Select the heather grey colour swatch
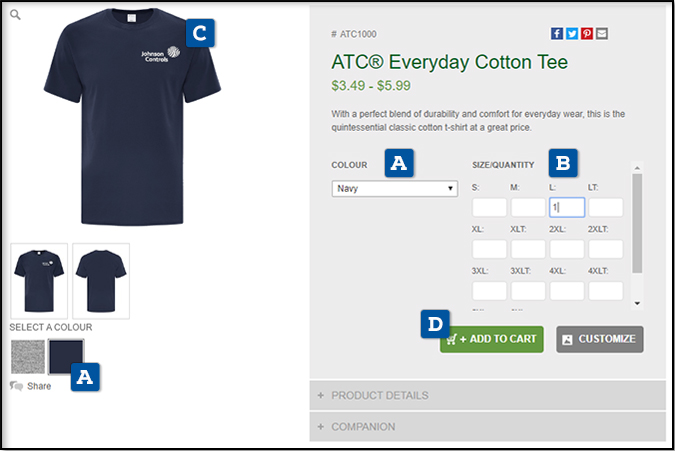Image resolution: width=675 pixels, height=451 pixels. (x=28, y=356)
